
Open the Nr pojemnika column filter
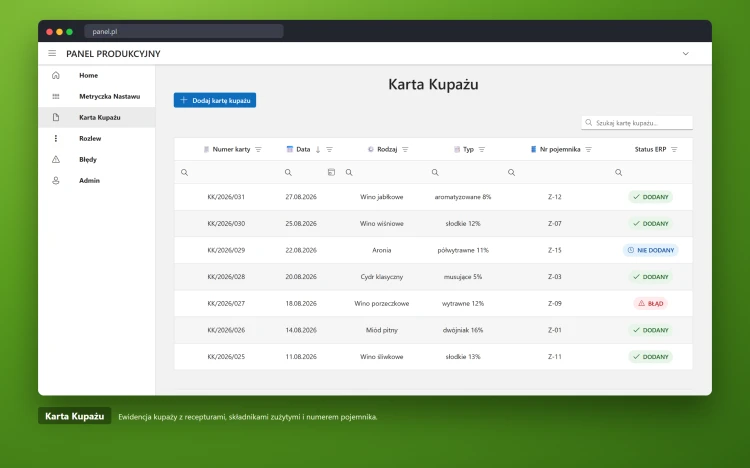pyautogui.click(x=588, y=149)
